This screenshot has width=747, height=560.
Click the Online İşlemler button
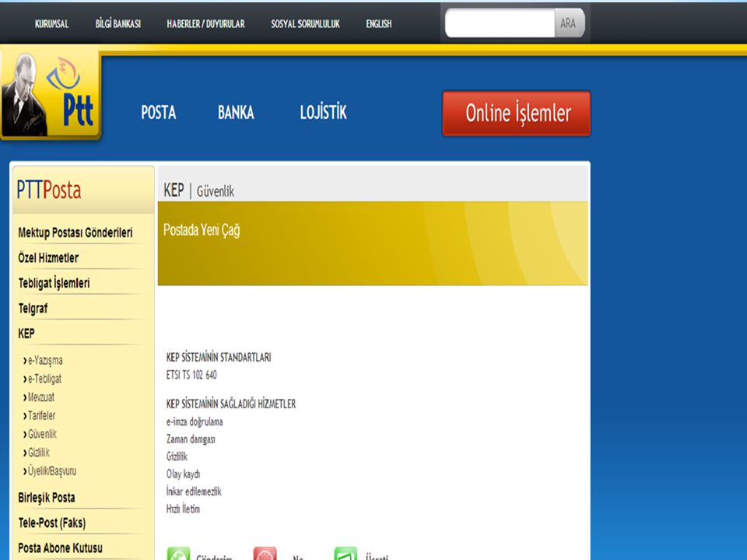click(x=517, y=114)
